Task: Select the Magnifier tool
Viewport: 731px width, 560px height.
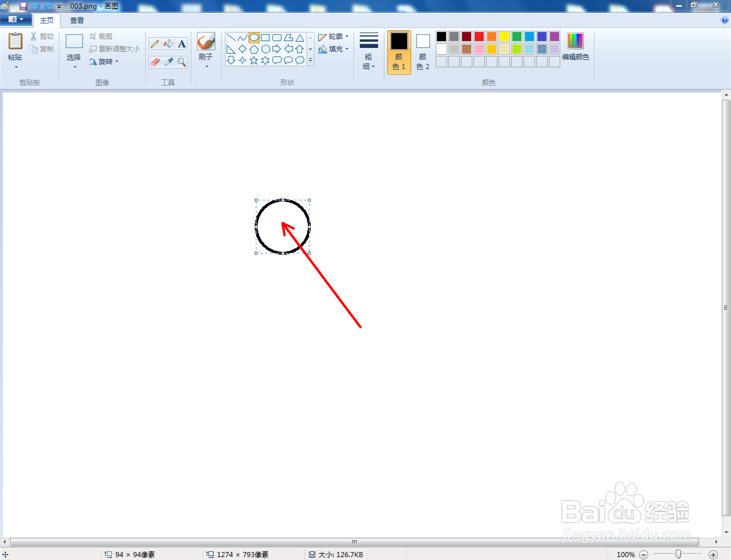Action: pyautogui.click(x=182, y=62)
